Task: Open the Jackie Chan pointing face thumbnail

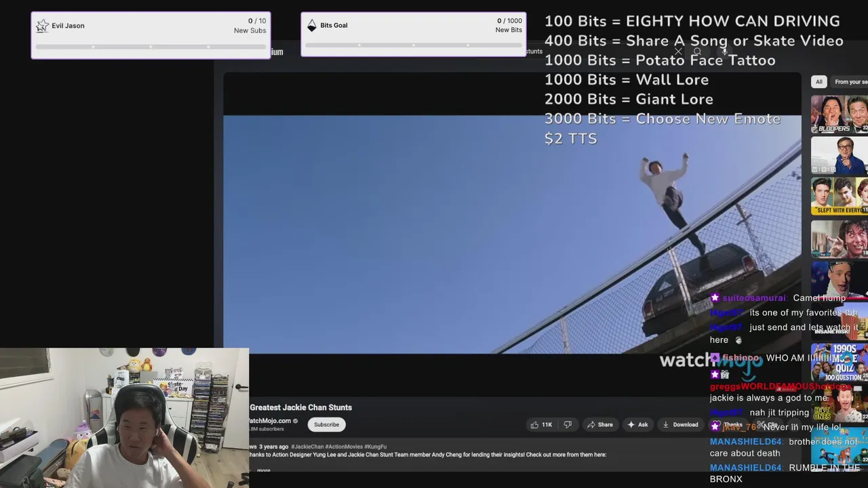Action: point(840,239)
